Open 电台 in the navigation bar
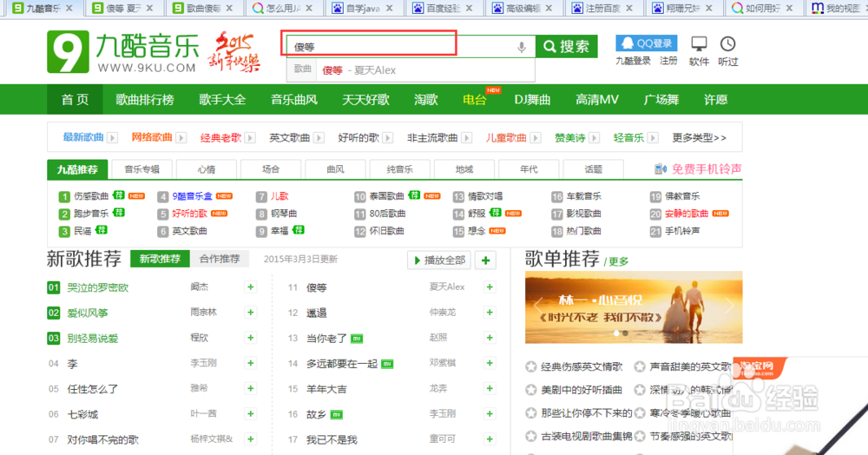The width and height of the screenshot is (868, 455). 475,100
